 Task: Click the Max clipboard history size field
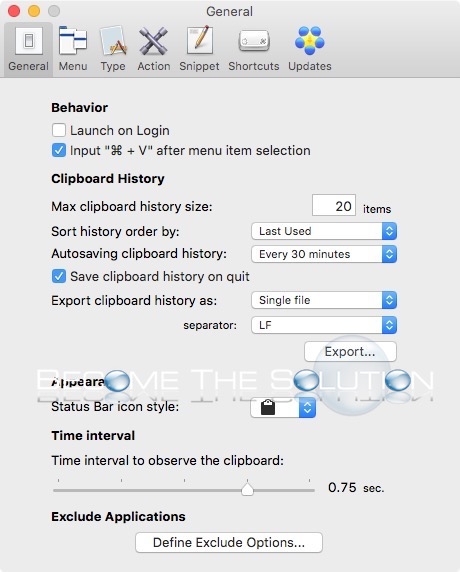(x=334, y=205)
